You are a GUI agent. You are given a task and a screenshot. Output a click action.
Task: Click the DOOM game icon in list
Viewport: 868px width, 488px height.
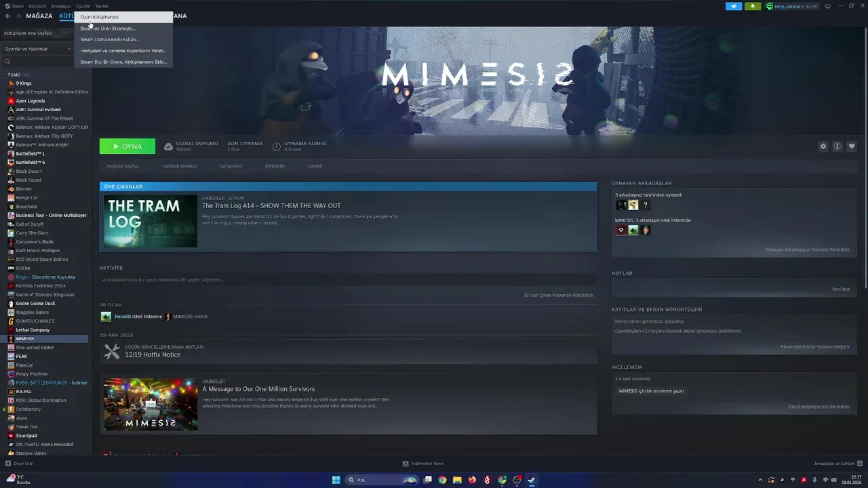click(x=11, y=268)
